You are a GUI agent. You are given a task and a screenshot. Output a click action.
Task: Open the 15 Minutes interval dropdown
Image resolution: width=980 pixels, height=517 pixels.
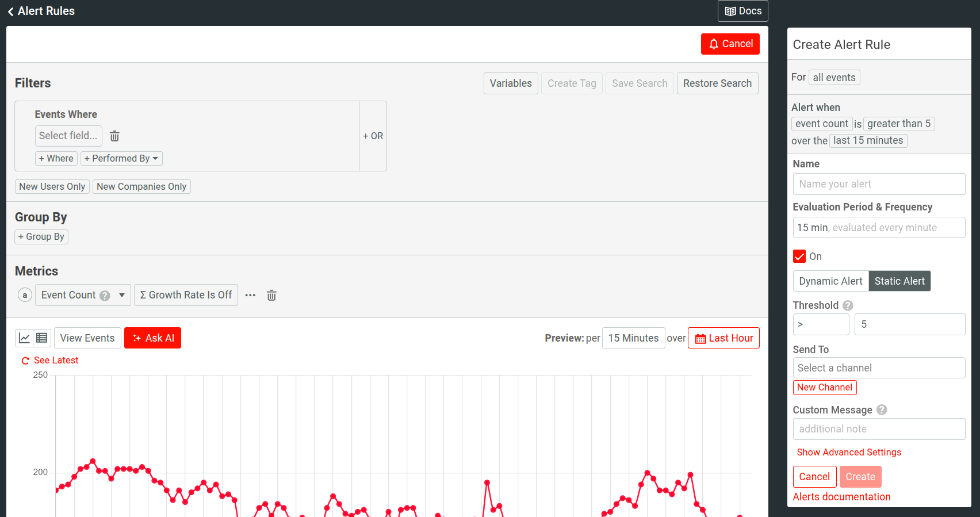pos(633,338)
